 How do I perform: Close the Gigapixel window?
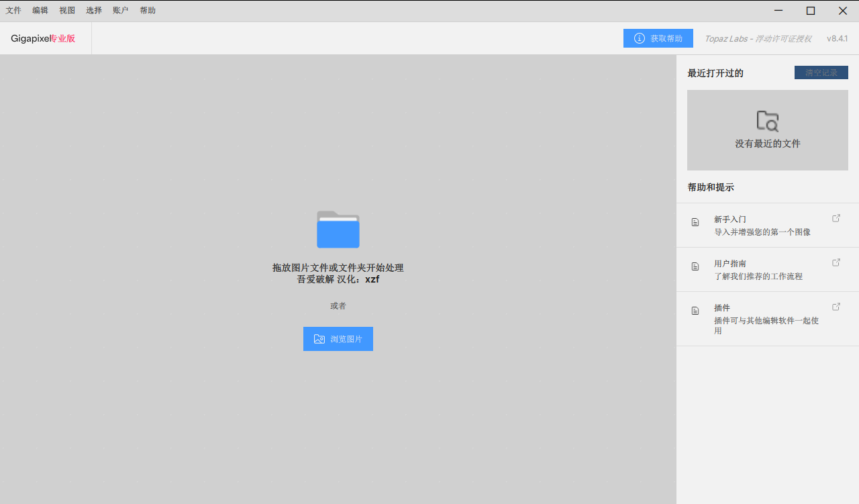(843, 11)
